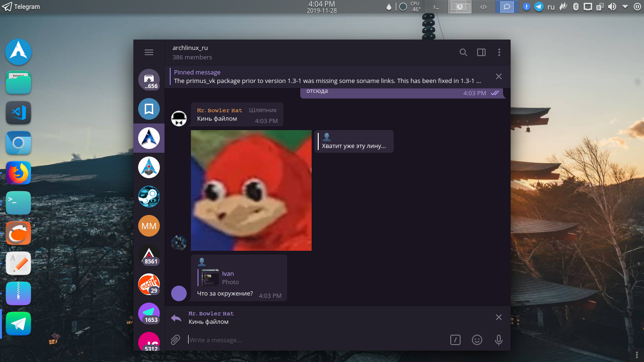The height and width of the screenshot is (362, 644).
Task: Open the Bluetooth tray icon
Action: pos(576,7)
